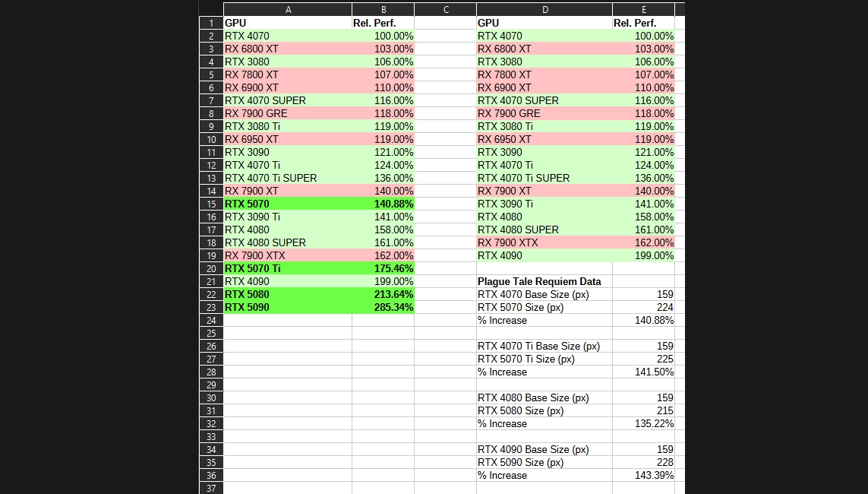Image resolution: width=868 pixels, height=494 pixels.
Task: Click the 213.64% performance cell
Action: (x=383, y=294)
